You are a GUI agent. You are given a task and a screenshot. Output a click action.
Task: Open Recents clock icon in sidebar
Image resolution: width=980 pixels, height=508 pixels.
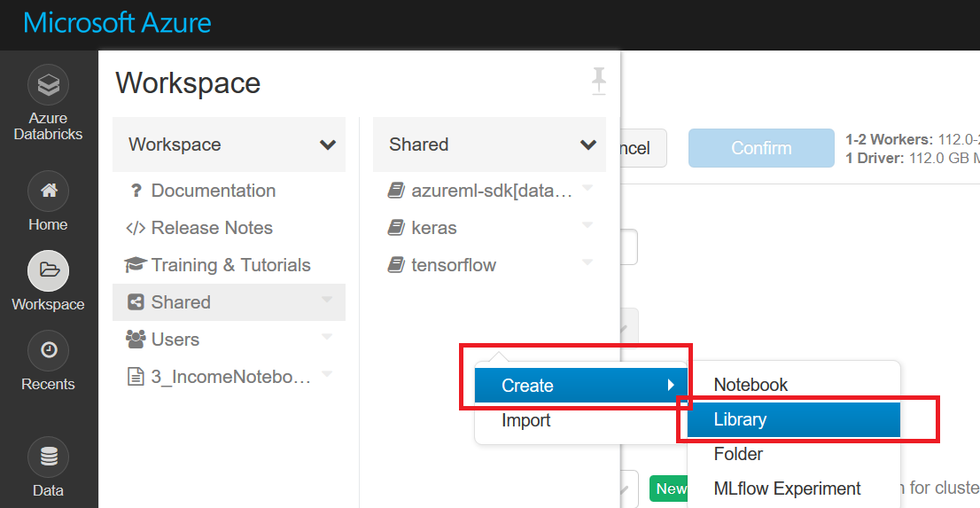point(48,350)
